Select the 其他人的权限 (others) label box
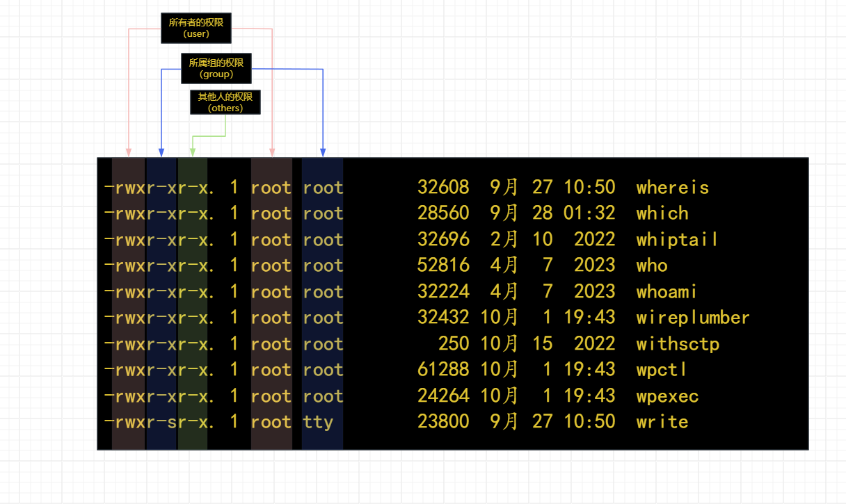The width and height of the screenshot is (846, 504). point(225,102)
